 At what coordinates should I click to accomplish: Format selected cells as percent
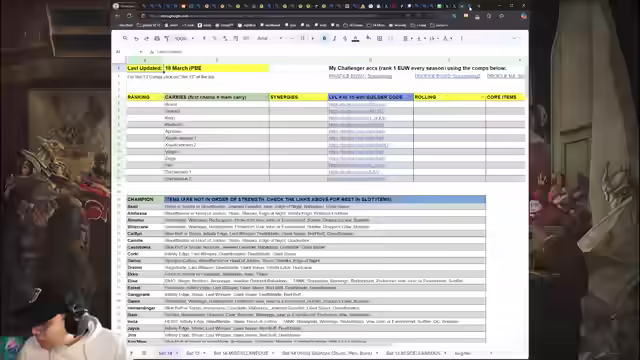(x=214, y=38)
